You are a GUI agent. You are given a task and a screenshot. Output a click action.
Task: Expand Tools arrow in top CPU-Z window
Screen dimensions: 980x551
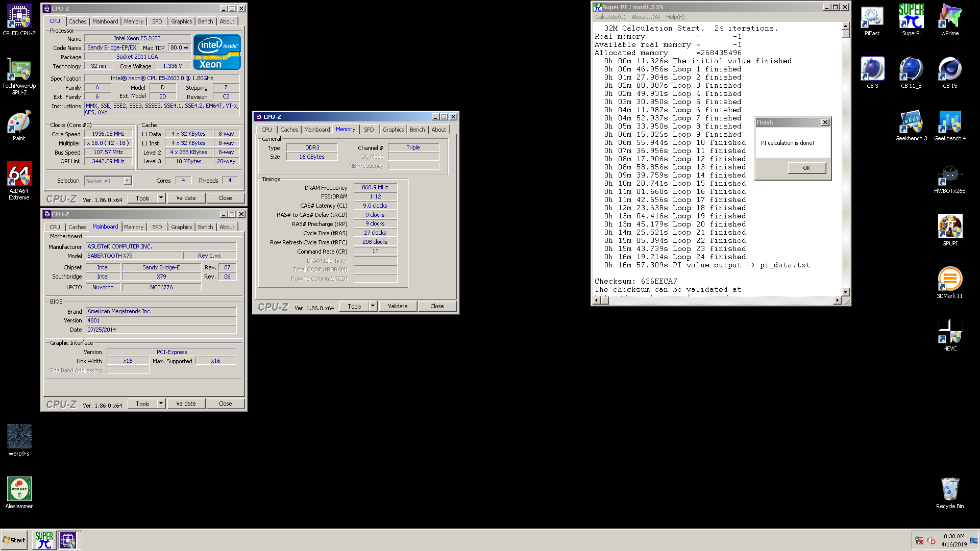(x=161, y=198)
